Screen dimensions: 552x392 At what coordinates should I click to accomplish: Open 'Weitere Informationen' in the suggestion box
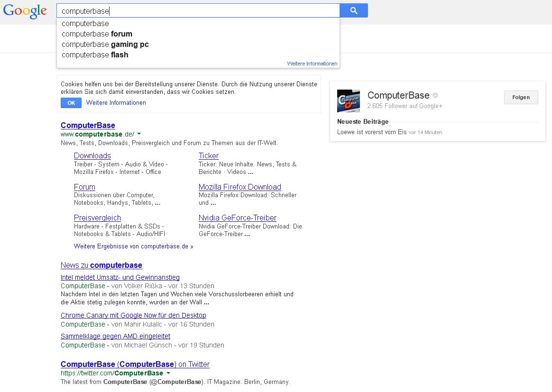click(312, 64)
